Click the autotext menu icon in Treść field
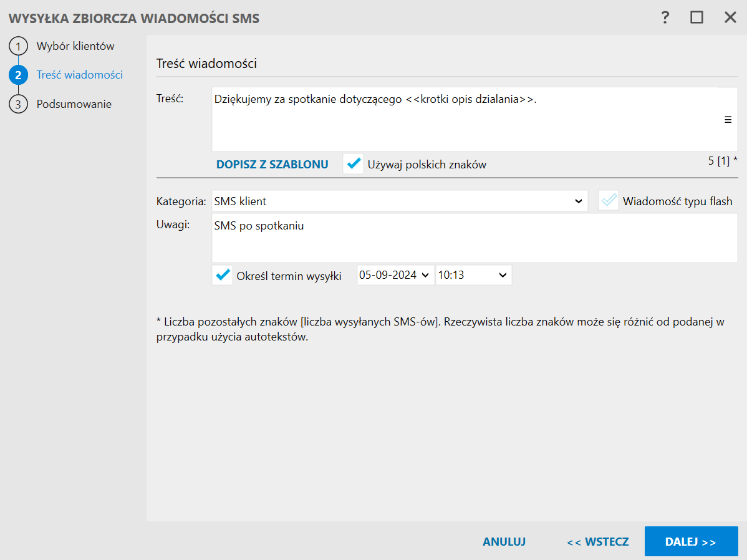 pos(728,120)
